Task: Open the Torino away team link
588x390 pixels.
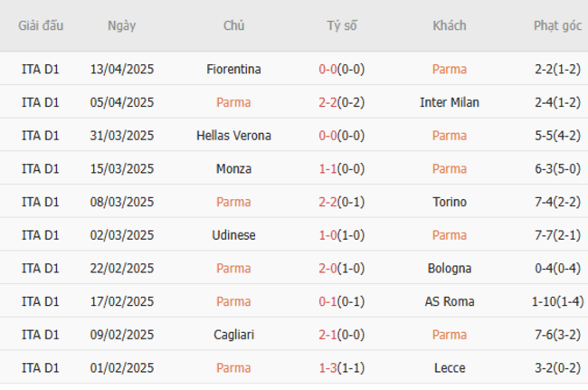Action: point(450,202)
